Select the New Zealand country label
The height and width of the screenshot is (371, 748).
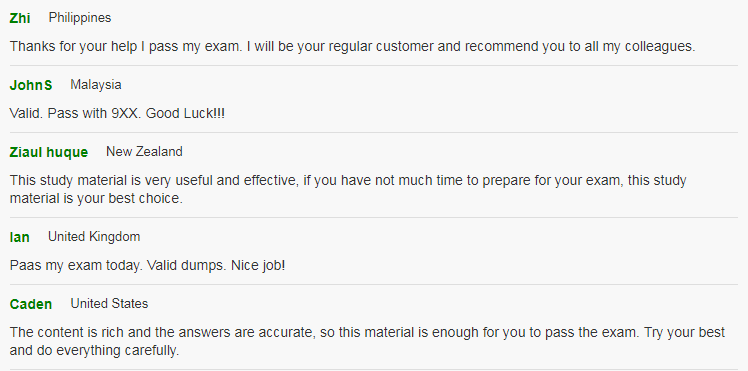point(144,152)
